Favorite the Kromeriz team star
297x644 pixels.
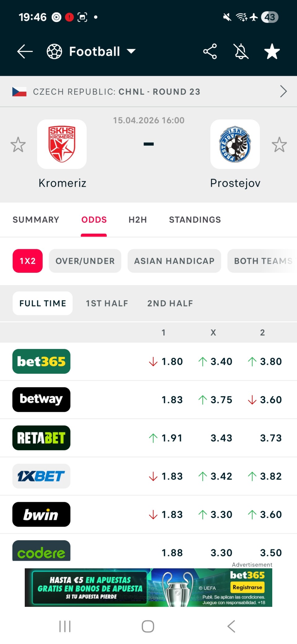[x=18, y=145]
